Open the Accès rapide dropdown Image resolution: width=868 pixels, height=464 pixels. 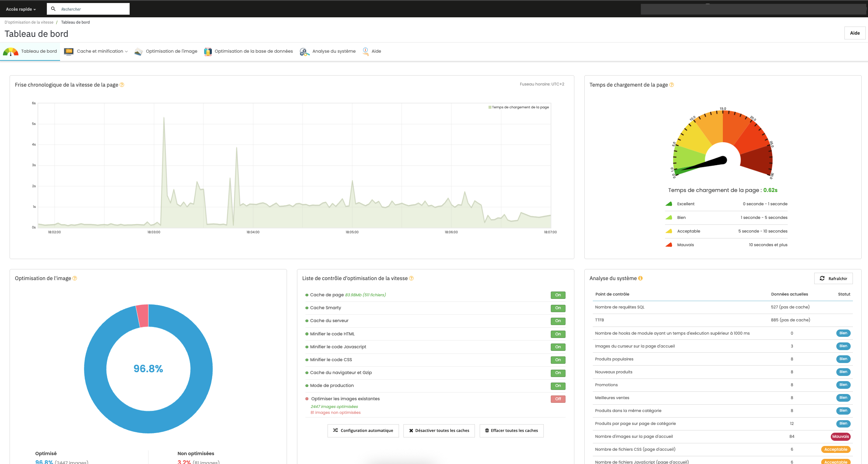click(21, 9)
